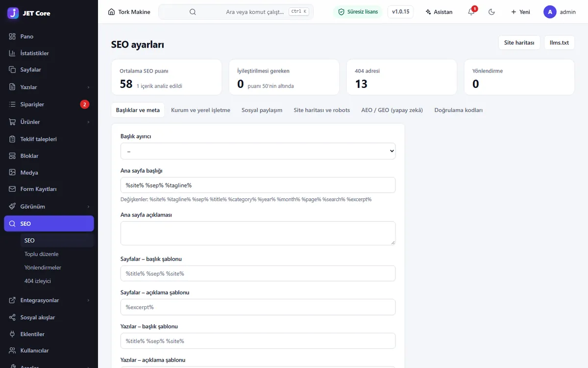This screenshot has height=368, width=588.
Task: Switch to Başlıklar ve meta tab
Action: [x=138, y=110]
